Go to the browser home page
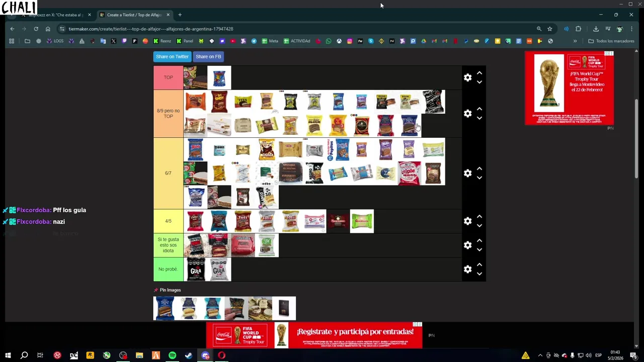 [x=48, y=29]
